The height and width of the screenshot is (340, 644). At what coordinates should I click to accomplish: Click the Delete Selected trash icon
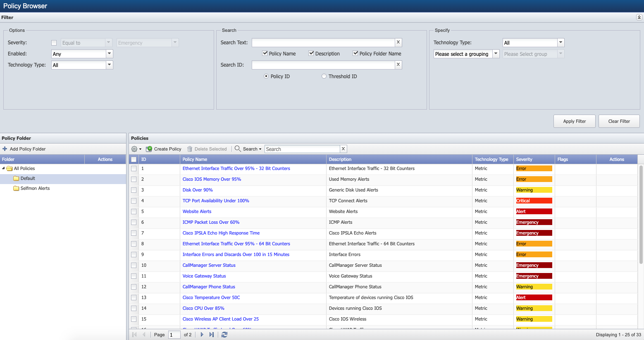[190, 149]
